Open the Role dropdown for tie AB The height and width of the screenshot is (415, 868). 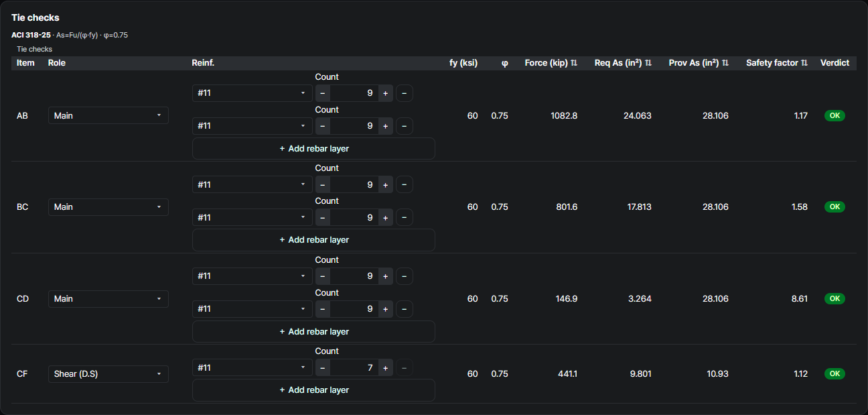click(x=108, y=115)
